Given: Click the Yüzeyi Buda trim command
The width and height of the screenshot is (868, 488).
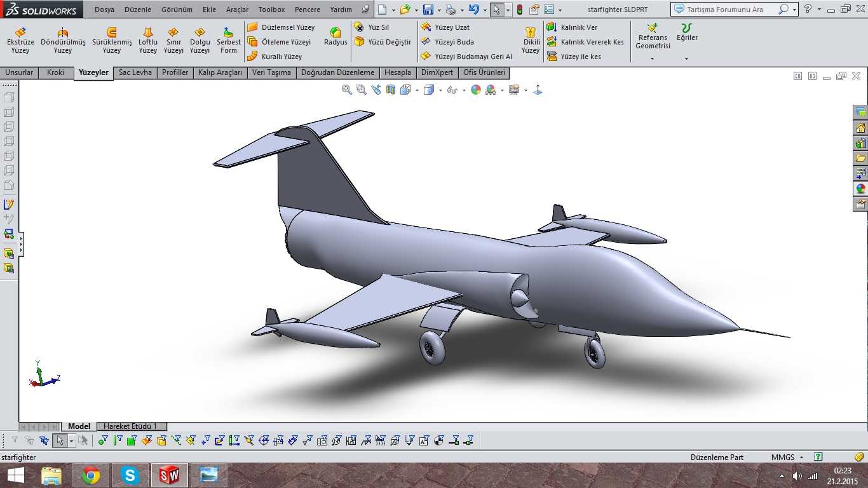Looking at the screenshot, I should [x=447, y=42].
